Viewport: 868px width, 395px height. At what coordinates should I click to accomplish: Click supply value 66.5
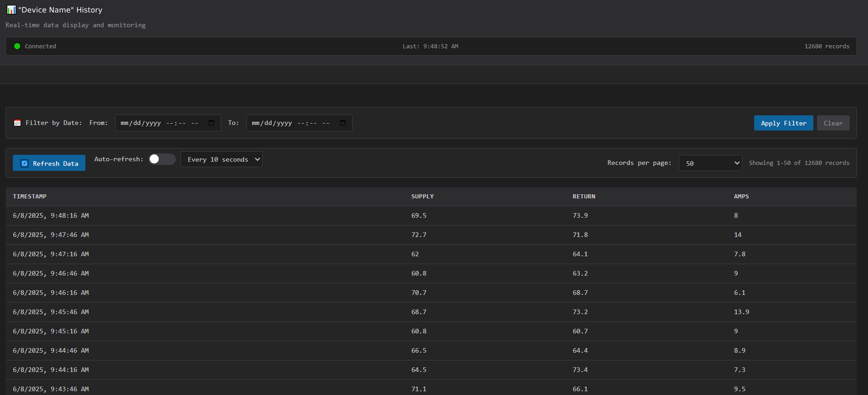point(419,351)
